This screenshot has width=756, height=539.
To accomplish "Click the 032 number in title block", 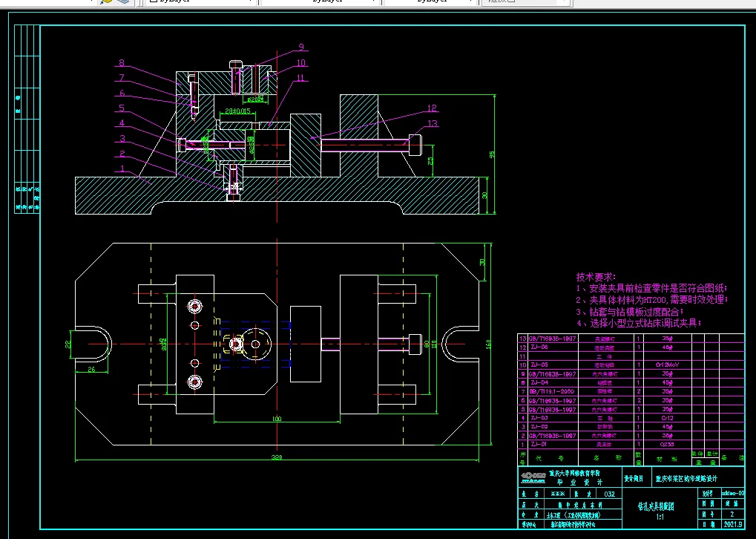I will point(609,494).
